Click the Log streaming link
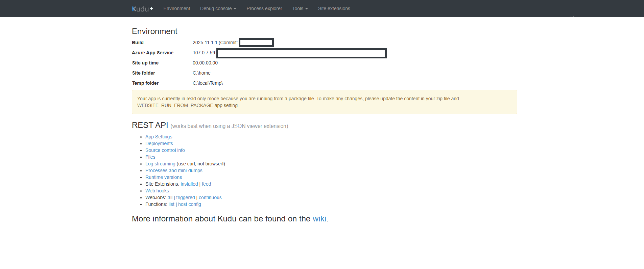Screen dimensions: 644x269 [x=160, y=164]
